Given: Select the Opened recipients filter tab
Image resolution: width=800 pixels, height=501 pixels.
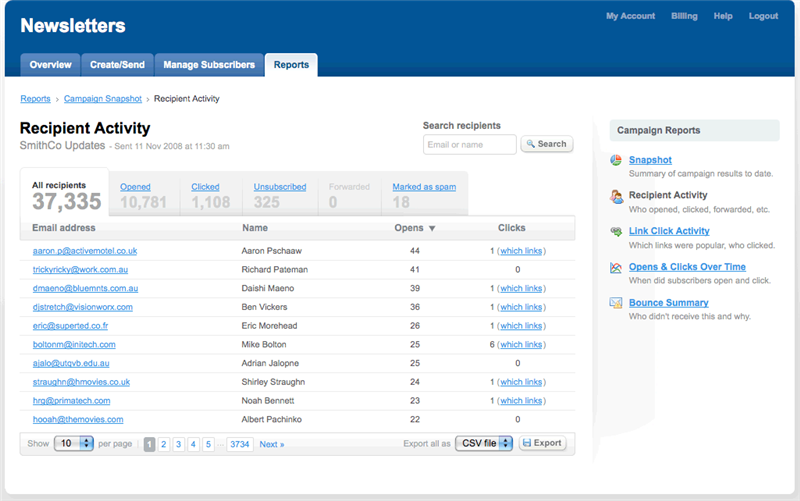Looking at the screenshot, I should pos(135,187).
